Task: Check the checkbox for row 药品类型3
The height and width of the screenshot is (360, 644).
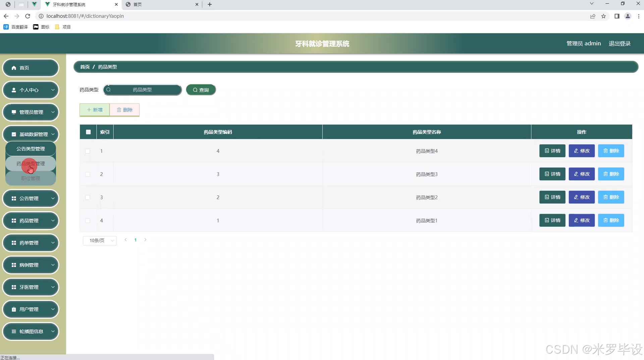Action: pos(88,174)
